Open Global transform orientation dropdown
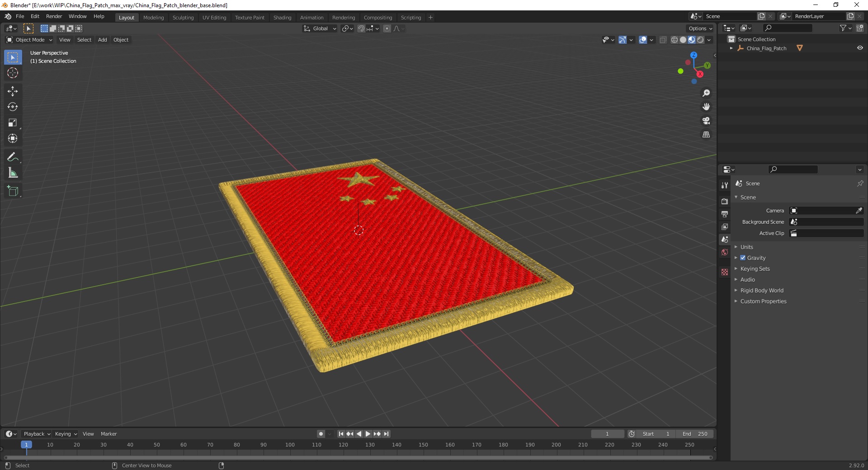This screenshot has width=868, height=470. [x=320, y=28]
